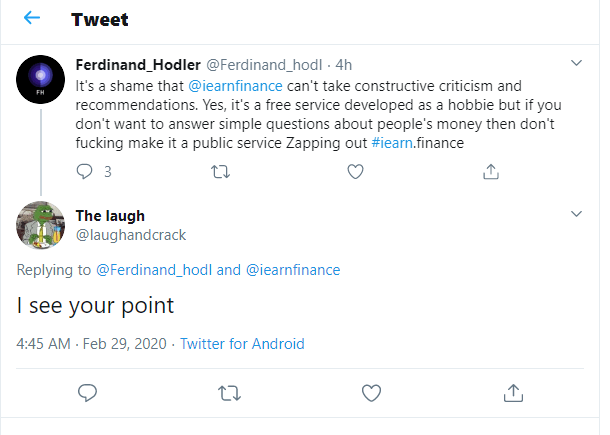Open Ferdinand_Hodler tweet options chevron

click(576, 63)
